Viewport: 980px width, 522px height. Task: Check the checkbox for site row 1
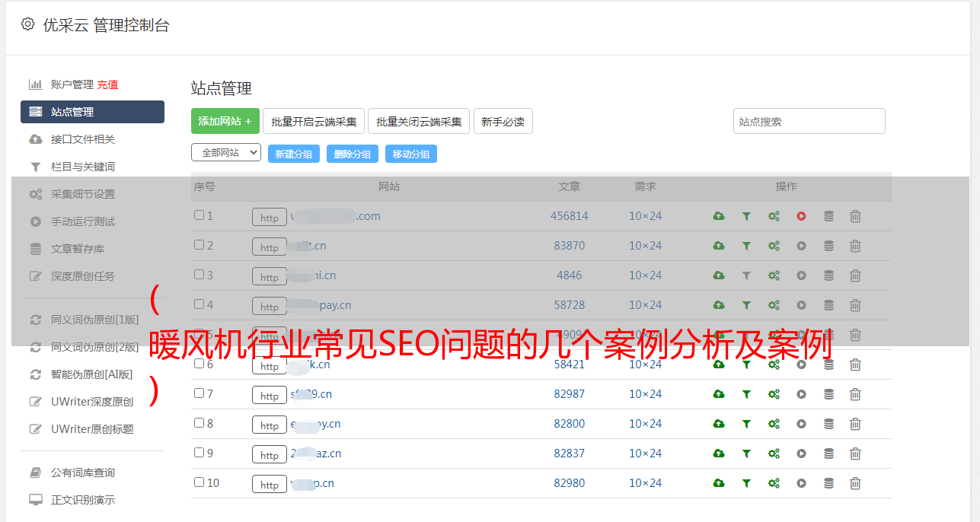(x=199, y=215)
